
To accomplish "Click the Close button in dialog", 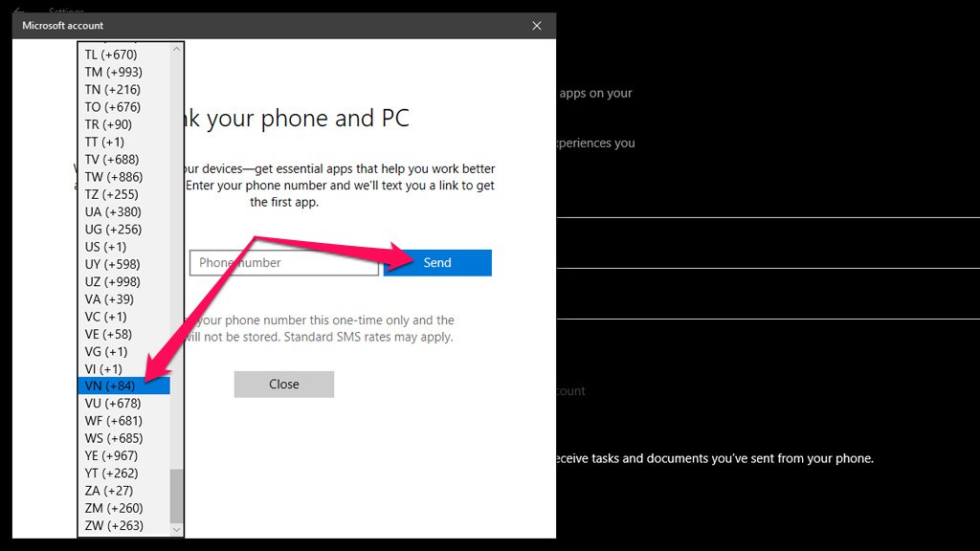I will coord(284,385).
